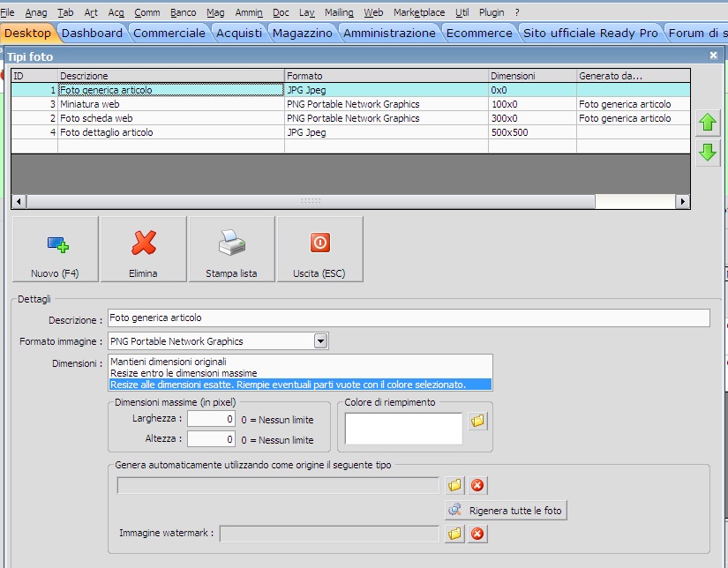The height and width of the screenshot is (568, 728).
Task: Open the Acq menu
Action: [x=116, y=12]
